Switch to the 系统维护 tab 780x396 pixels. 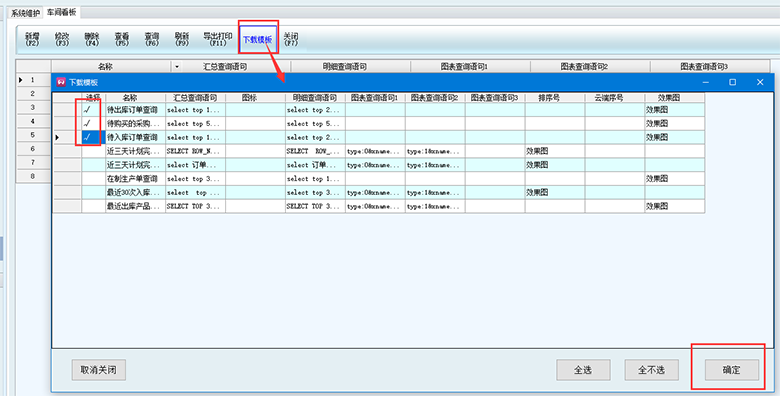(x=25, y=13)
